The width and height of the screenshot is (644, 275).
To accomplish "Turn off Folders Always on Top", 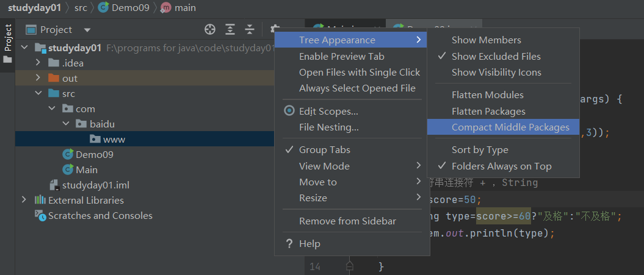I will pos(501,166).
